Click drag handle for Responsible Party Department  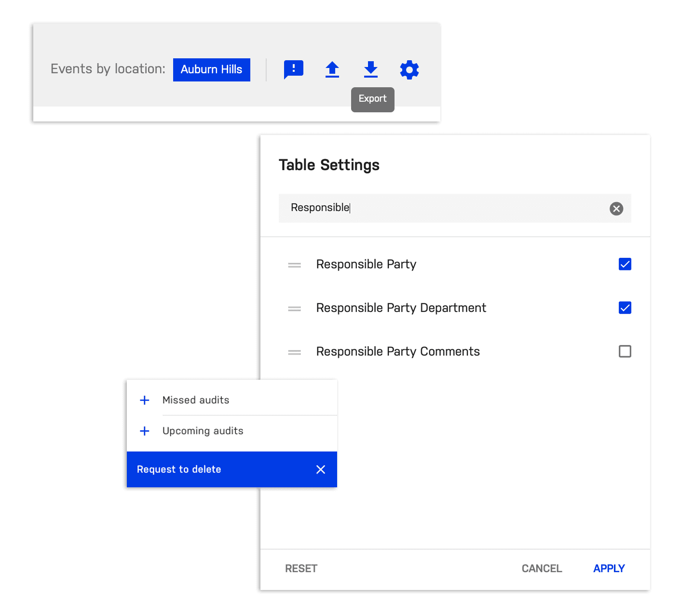coord(294,308)
